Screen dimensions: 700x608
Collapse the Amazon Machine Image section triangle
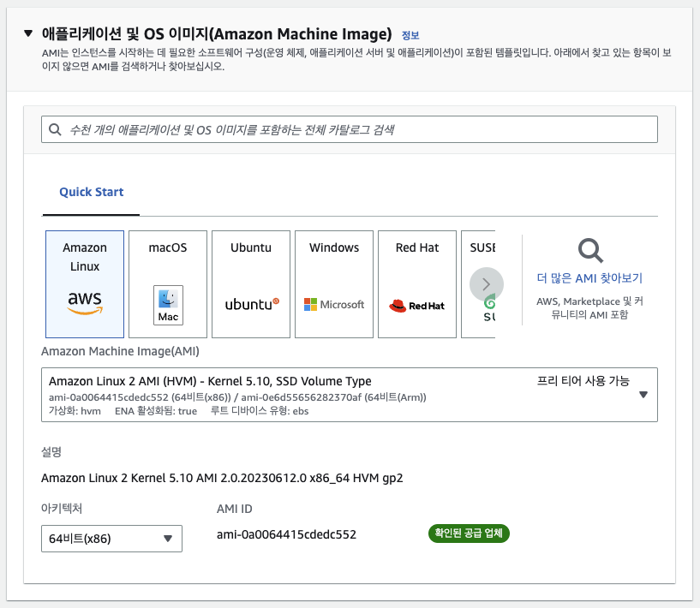[x=28, y=33]
